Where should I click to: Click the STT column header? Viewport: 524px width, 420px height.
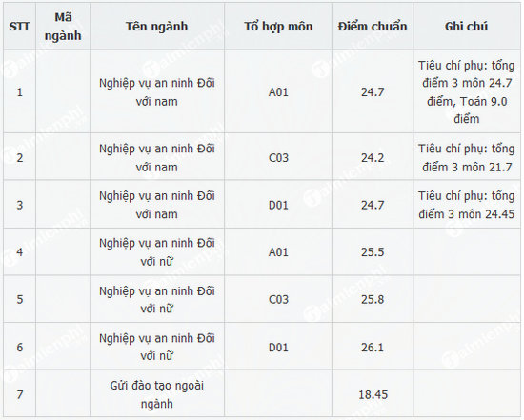point(19,26)
